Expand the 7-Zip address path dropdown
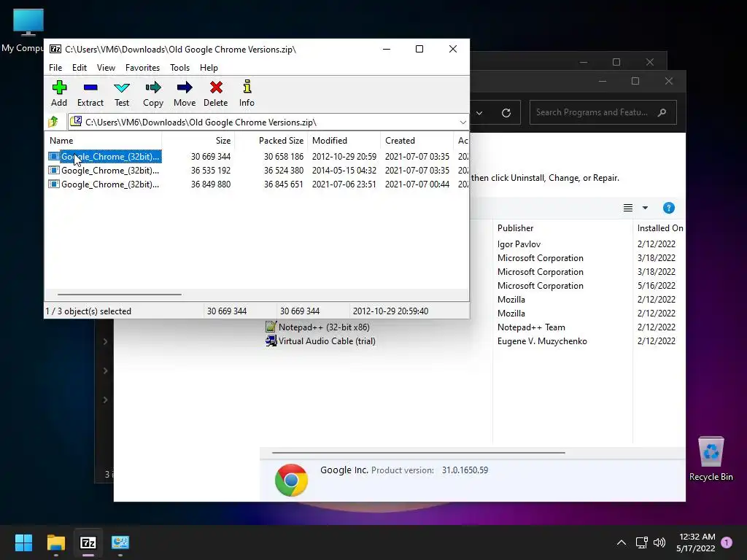Screen dimensions: 747x560 (x=462, y=122)
